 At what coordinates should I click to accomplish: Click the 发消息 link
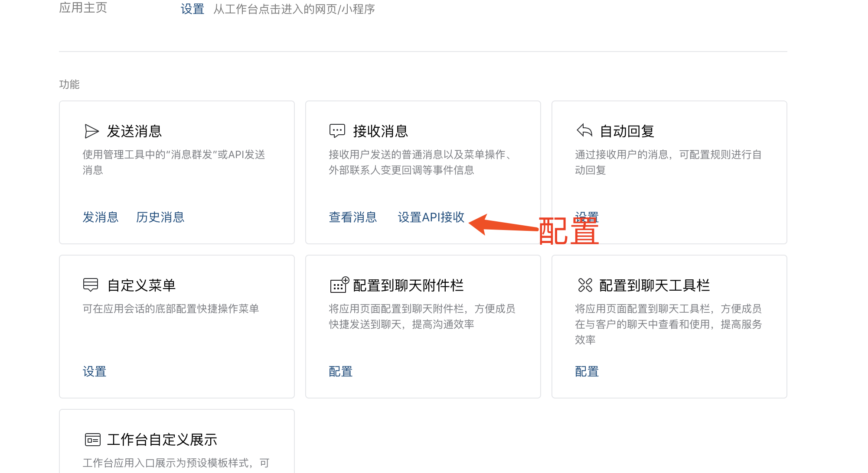point(101,217)
